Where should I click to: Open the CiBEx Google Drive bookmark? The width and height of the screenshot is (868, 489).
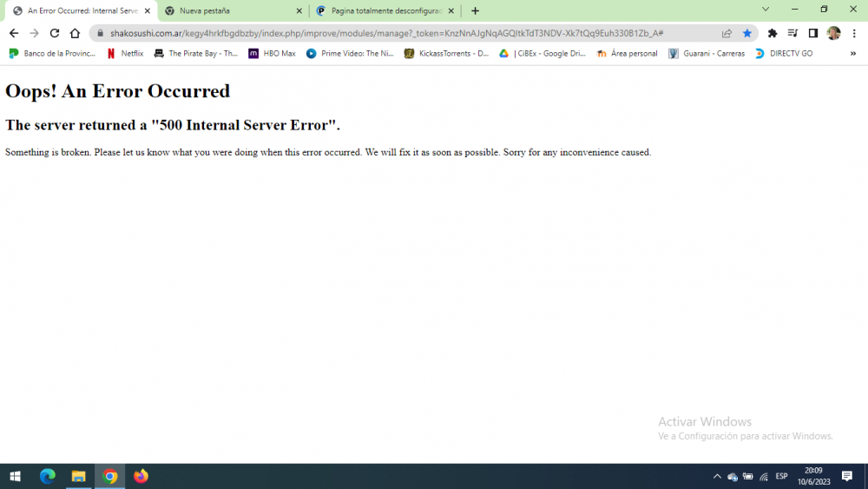pos(542,54)
